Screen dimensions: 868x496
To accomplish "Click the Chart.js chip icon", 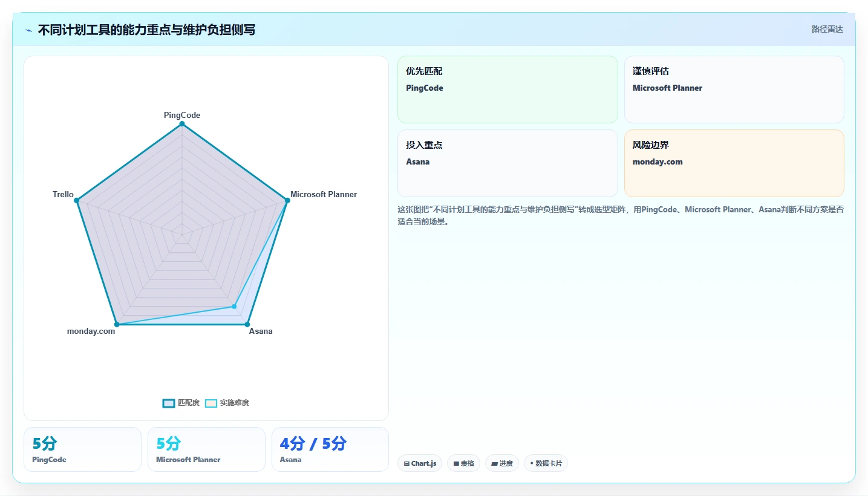I will tap(406, 464).
